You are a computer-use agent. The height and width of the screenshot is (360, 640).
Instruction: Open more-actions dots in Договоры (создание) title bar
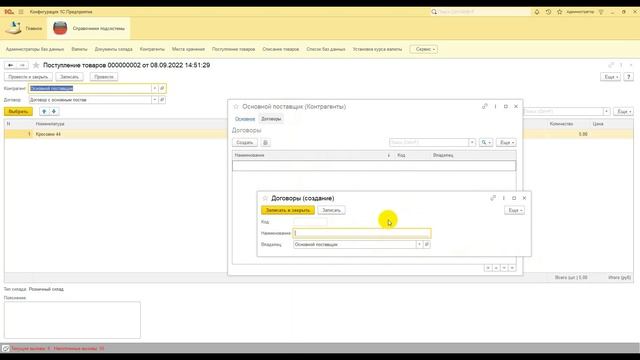504,198
